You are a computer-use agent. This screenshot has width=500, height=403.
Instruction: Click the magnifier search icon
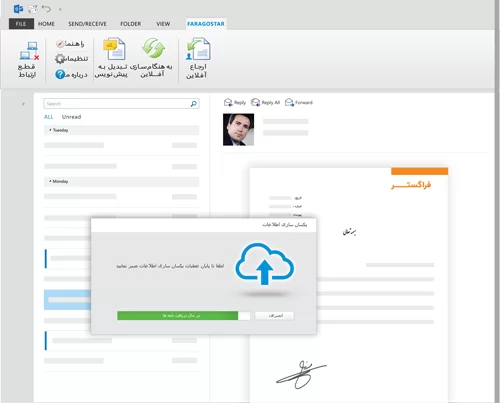coord(193,104)
